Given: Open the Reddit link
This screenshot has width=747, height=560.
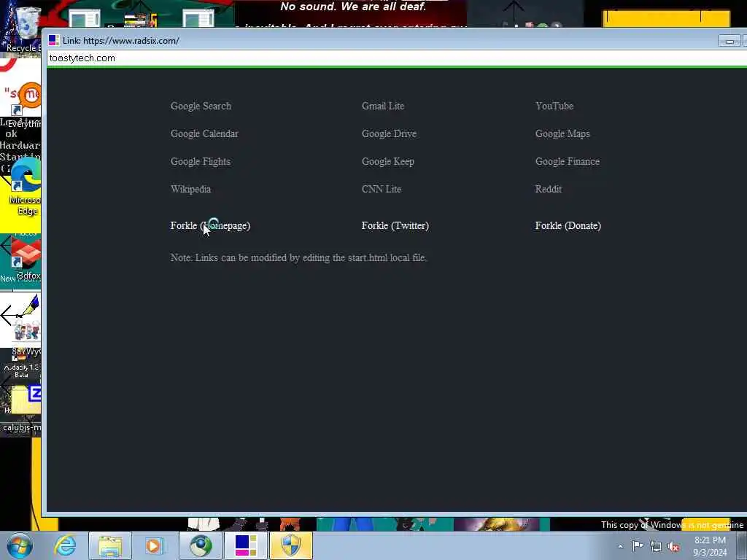Looking at the screenshot, I should click(x=549, y=189).
